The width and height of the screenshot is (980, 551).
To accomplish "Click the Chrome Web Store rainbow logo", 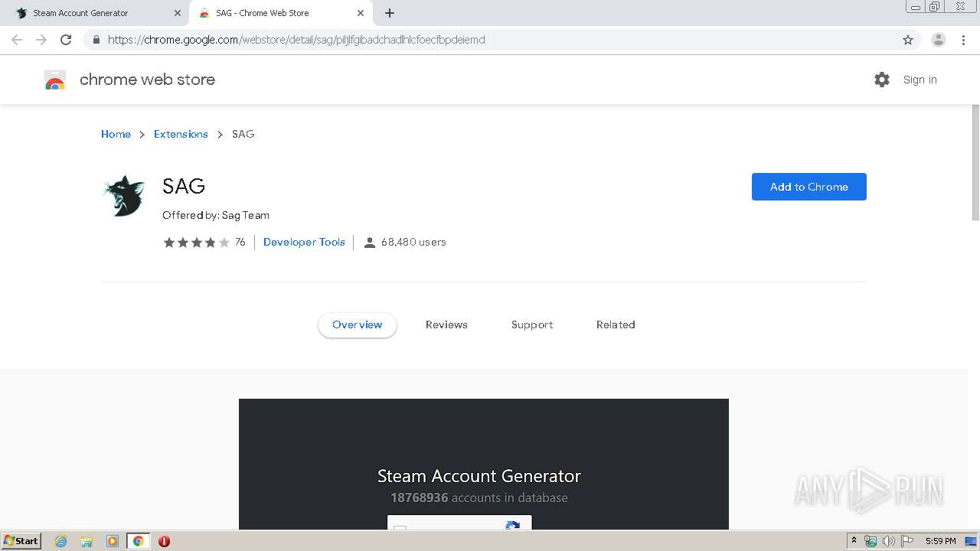I will coord(55,80).
